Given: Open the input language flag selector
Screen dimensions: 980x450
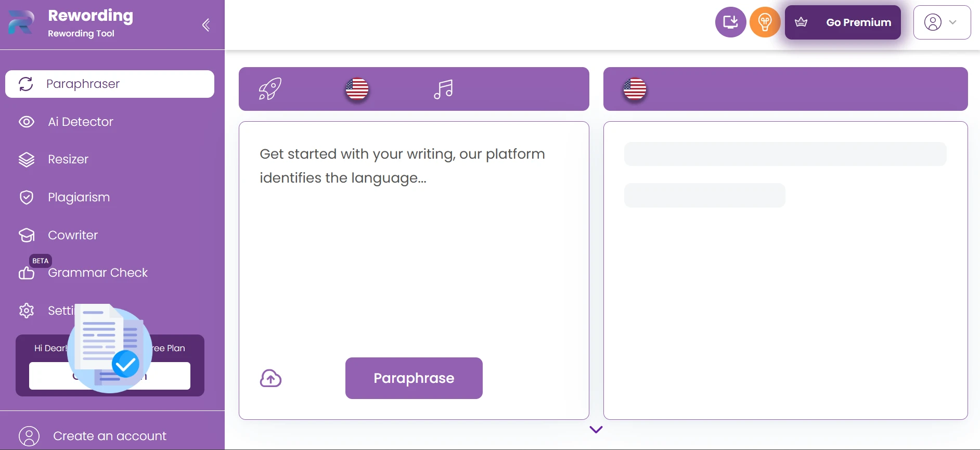Looking at the screenshot, I should click(x=356, y=88).
